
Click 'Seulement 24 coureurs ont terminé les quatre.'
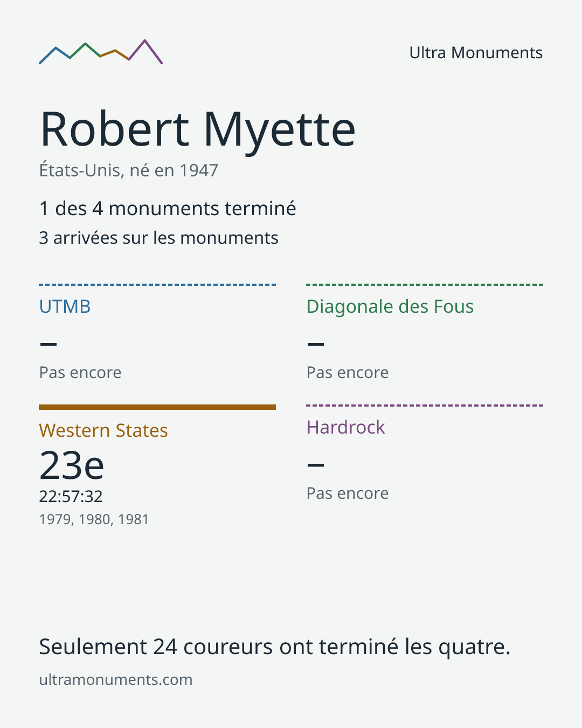(275, 647)
